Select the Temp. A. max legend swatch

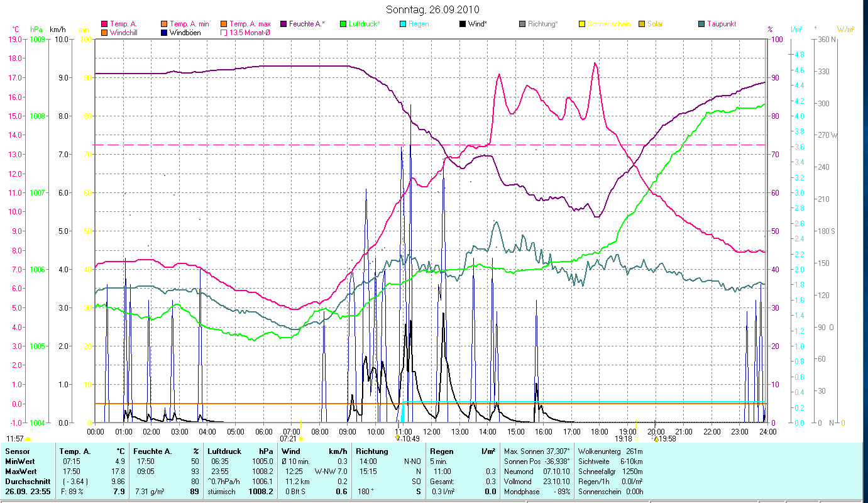[x=224, y=24]
